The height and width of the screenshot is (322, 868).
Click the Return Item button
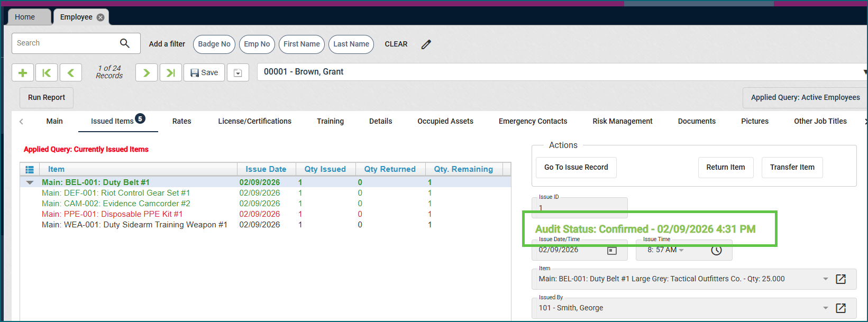point(725,168)
